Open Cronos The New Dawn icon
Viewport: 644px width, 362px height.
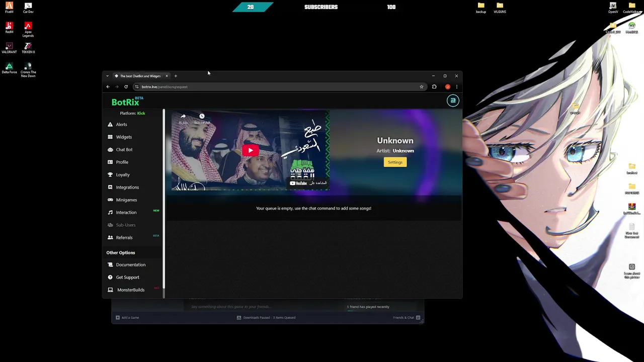point(28,70)
